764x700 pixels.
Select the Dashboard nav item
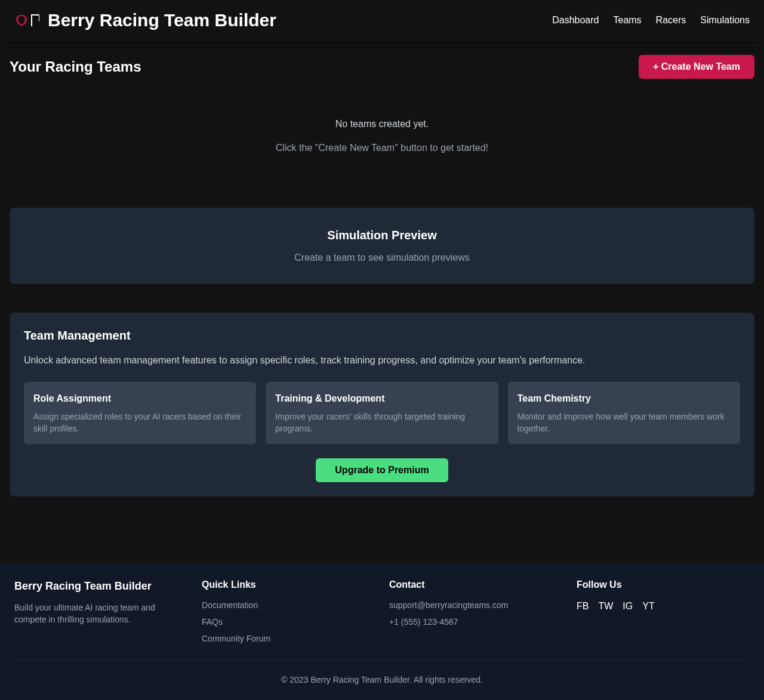(575, 18)
